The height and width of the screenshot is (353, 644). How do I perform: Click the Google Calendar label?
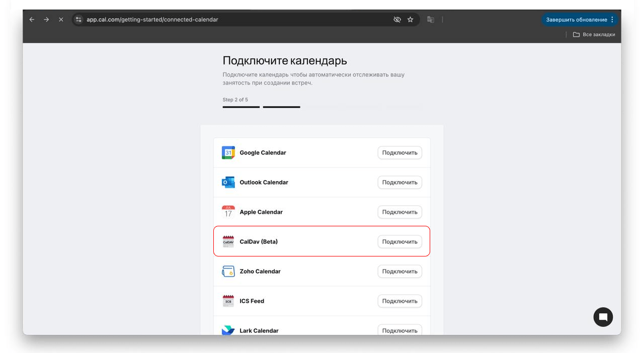[263, 153]
